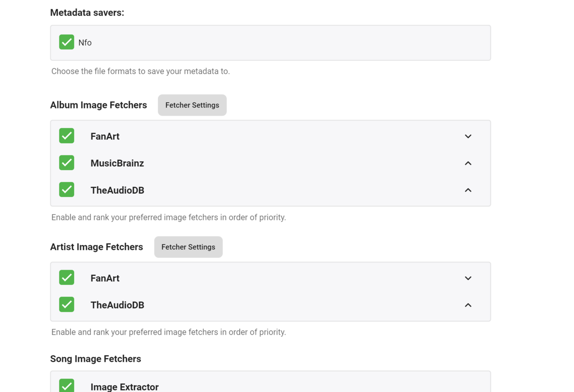Screen dimensions: 574x392
Task: Select the Nfo label text
Action: (85, 42)
